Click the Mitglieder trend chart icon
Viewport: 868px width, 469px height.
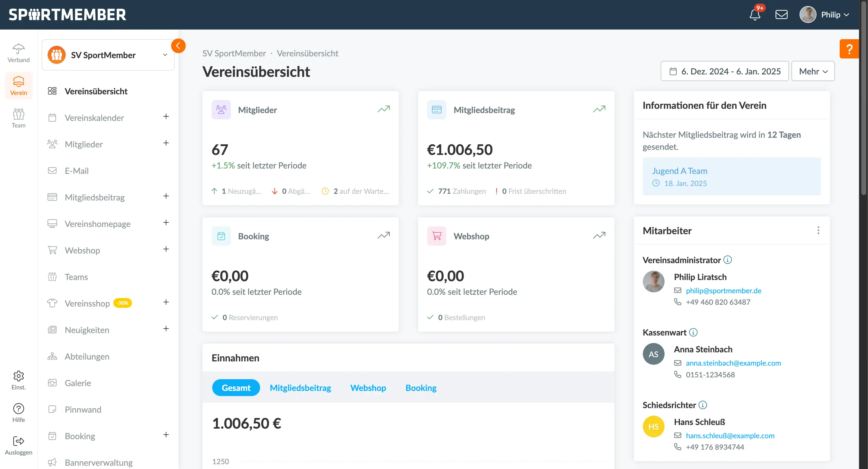[383, 109]
